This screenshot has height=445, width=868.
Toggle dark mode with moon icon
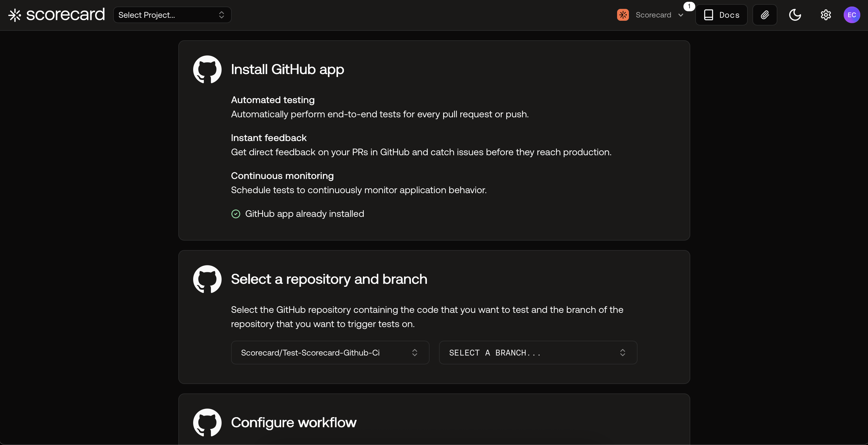pos(795,15)
